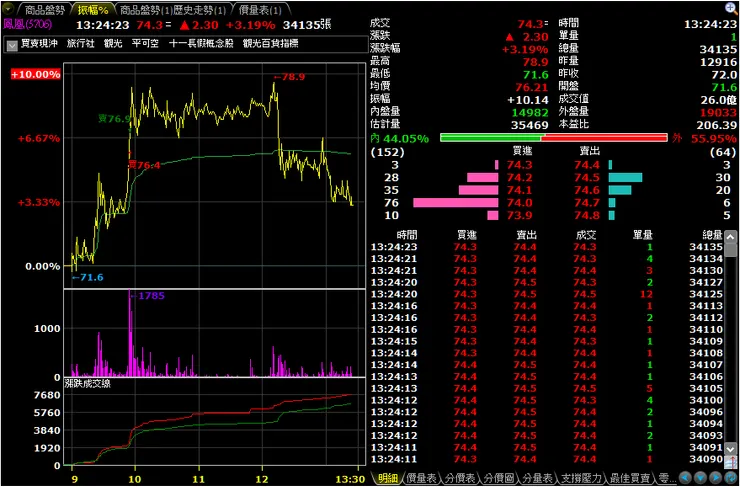Click the ←1785 volume peak marker
The height and width of the screenshot is (487, 740).
point(147,296)
